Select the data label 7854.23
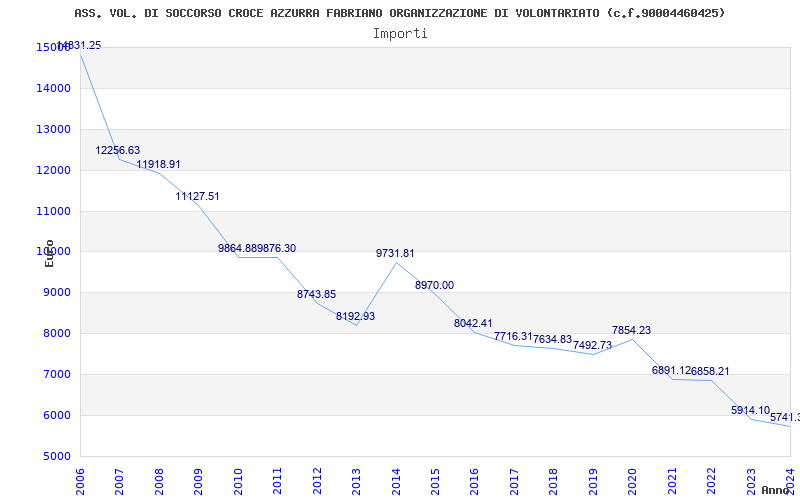This screenshot has height=500, width=800. [632, 331]
